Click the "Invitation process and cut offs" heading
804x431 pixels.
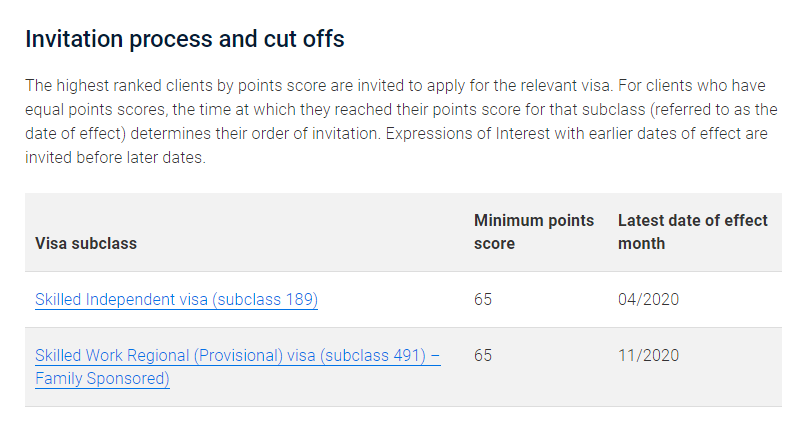tap(185, 39)
